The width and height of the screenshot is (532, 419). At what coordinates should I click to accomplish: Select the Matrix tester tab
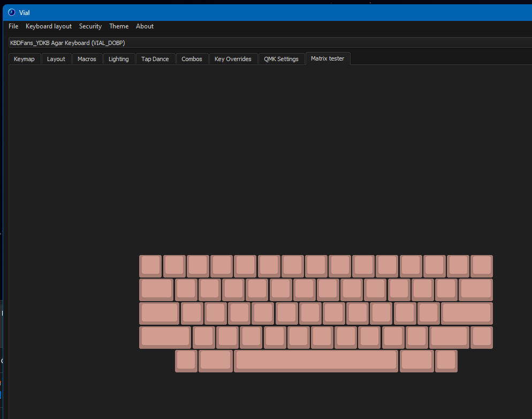click(x=328, y=58)
